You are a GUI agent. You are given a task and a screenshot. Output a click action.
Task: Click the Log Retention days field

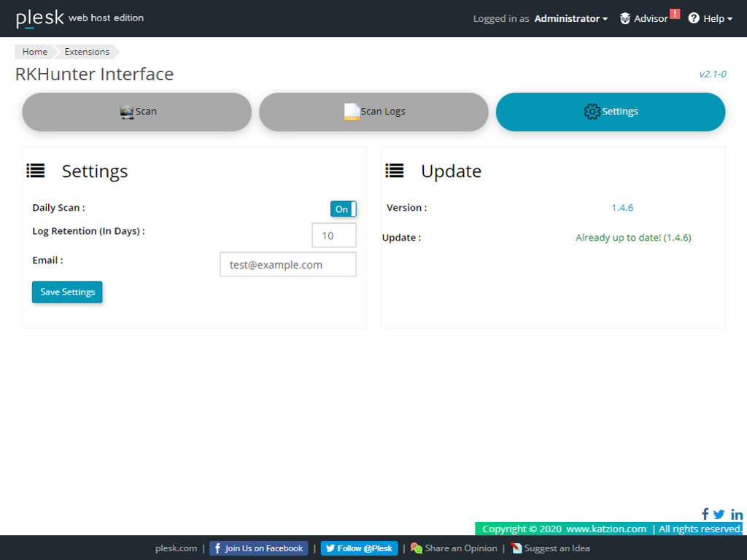pyautogui.click(x=334, y=236)
